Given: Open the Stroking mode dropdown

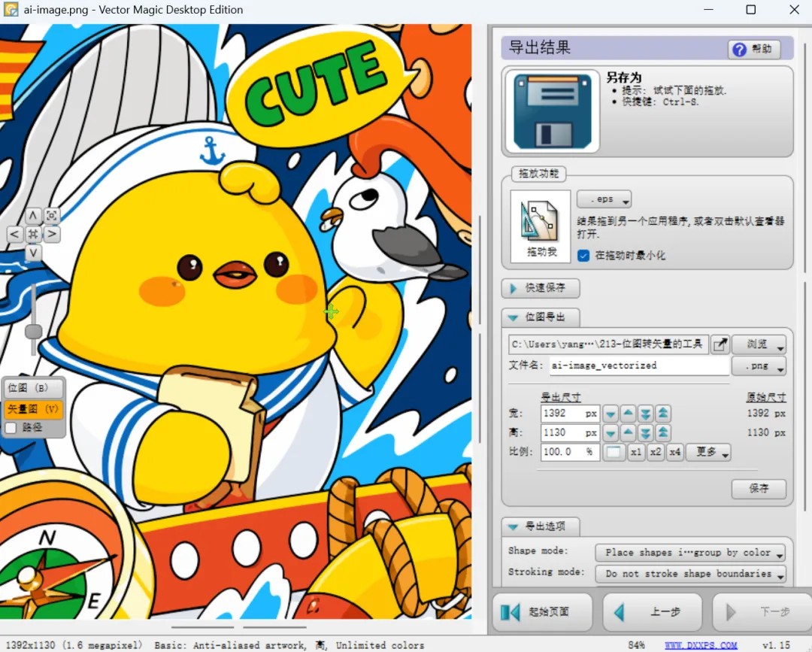Looking at the screenshot, I should point(689,574).
